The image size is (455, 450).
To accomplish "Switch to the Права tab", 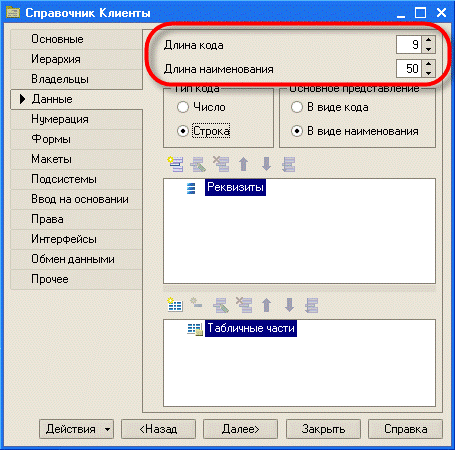I will point(76,219).
